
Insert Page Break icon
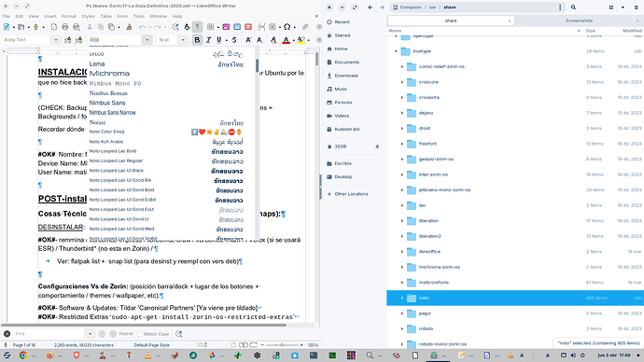pos(261,27)
